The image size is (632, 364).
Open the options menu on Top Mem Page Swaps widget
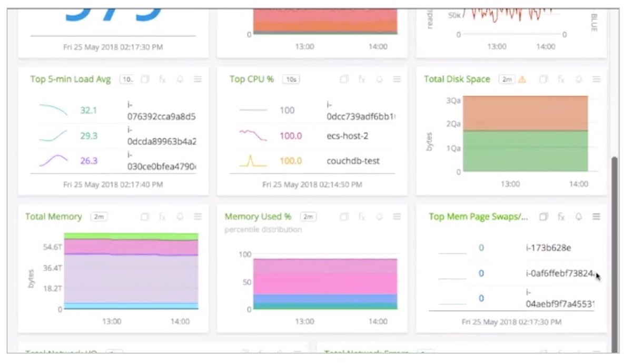tap(596, 216)
